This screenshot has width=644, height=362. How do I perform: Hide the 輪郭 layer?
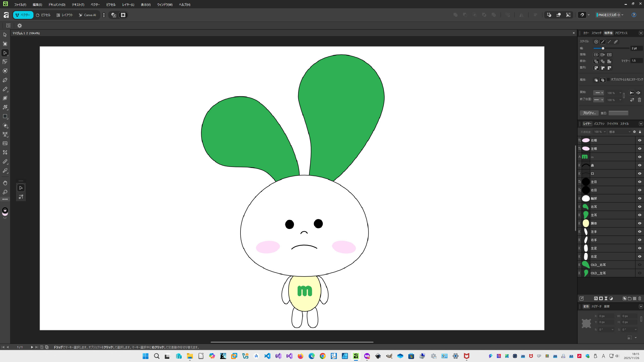[639, 198]
